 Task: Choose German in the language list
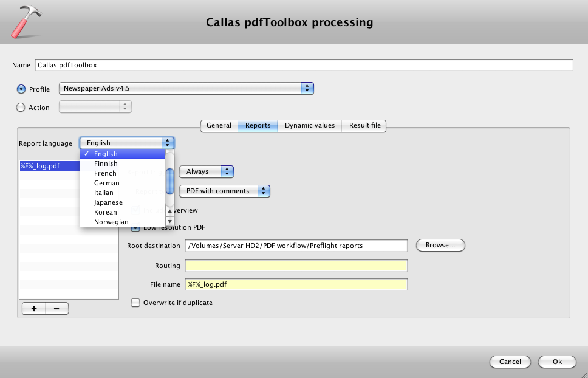point(123,183)
